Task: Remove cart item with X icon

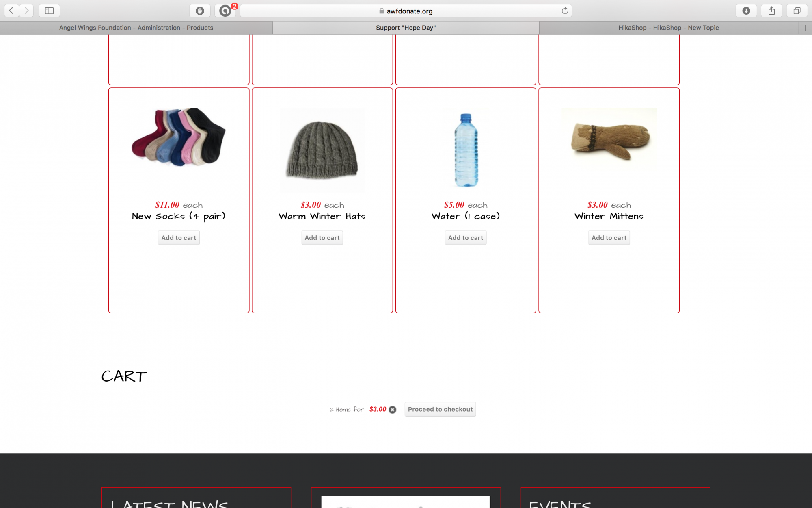Action: (393, 410)
